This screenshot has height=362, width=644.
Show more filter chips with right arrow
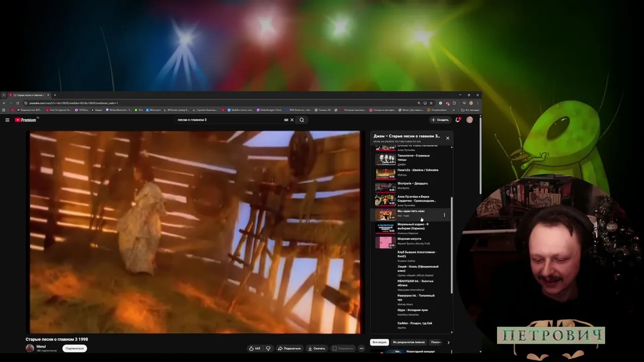point(448,342)
